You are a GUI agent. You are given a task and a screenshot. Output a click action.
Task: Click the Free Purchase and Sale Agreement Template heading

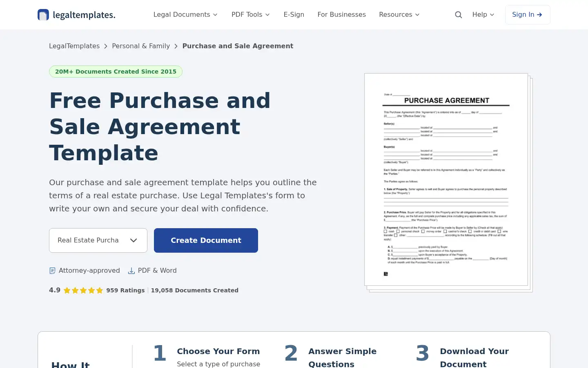pyautogui.click(x=160, y=127)
